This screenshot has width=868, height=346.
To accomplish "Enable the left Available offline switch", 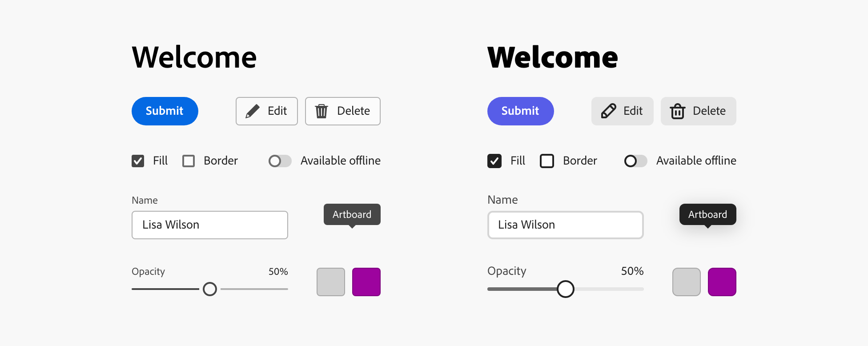I will (x=280, y=161).
